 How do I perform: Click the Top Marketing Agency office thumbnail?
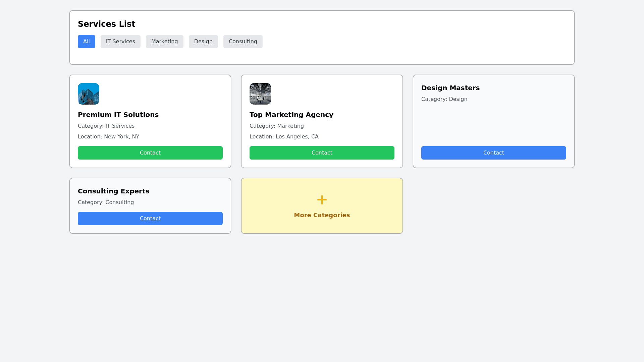[x=260, y=94]
